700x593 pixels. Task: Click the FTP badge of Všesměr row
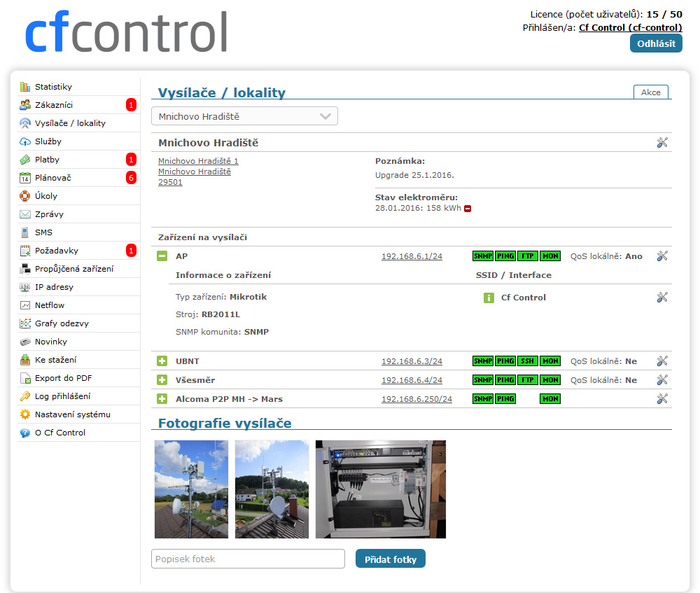coord(527,380)
